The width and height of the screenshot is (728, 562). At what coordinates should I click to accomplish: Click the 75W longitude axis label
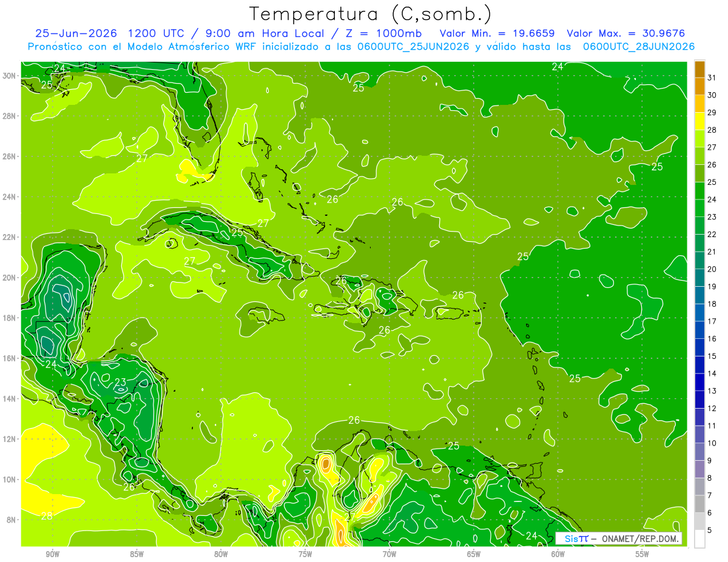coord(305,554)
